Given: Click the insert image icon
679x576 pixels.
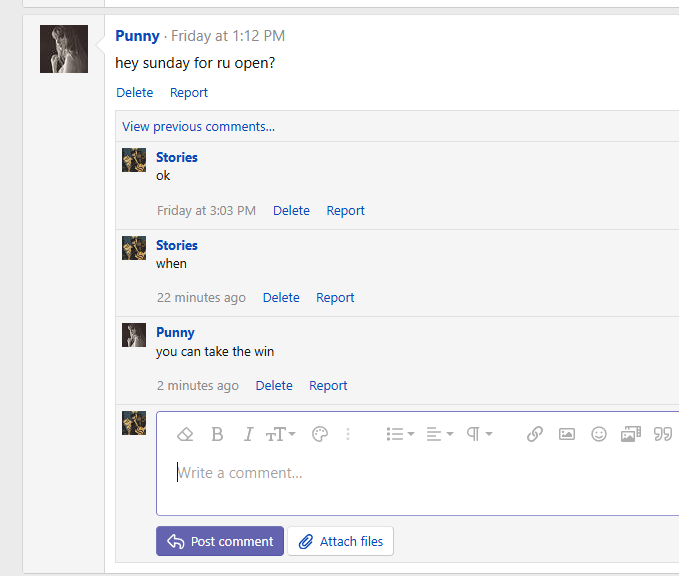Looking at the screenshot, I should [x=567, y=434].
